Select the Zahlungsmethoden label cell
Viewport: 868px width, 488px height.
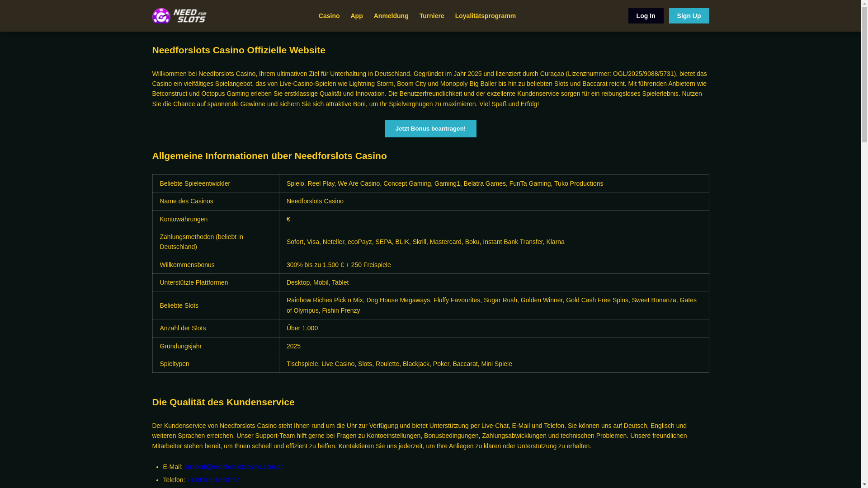point(216,242)
